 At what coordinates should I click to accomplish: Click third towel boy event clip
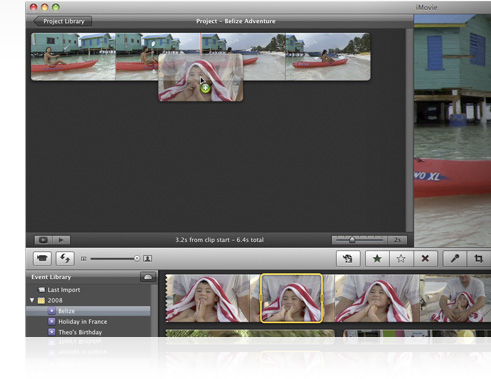[377, 298]
